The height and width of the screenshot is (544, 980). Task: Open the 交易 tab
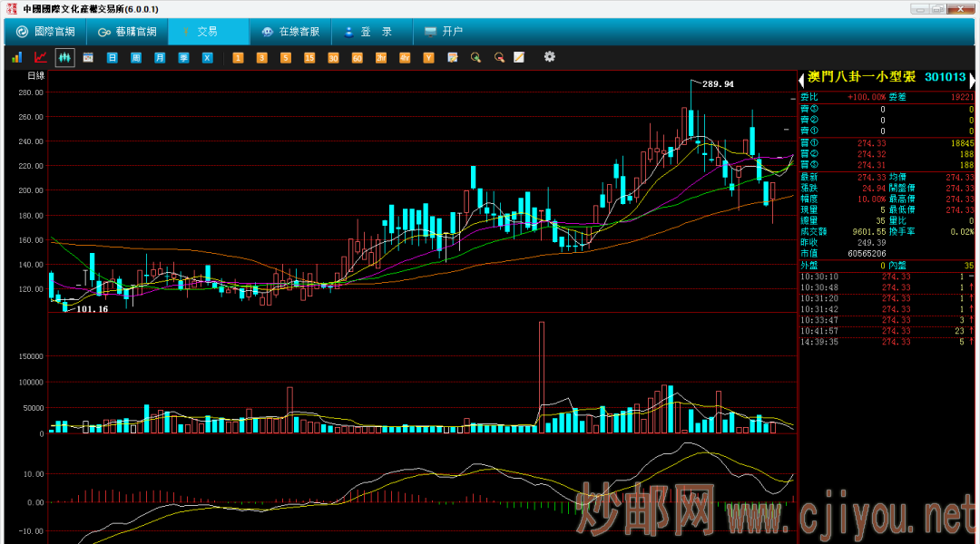(x=209, y=32)
